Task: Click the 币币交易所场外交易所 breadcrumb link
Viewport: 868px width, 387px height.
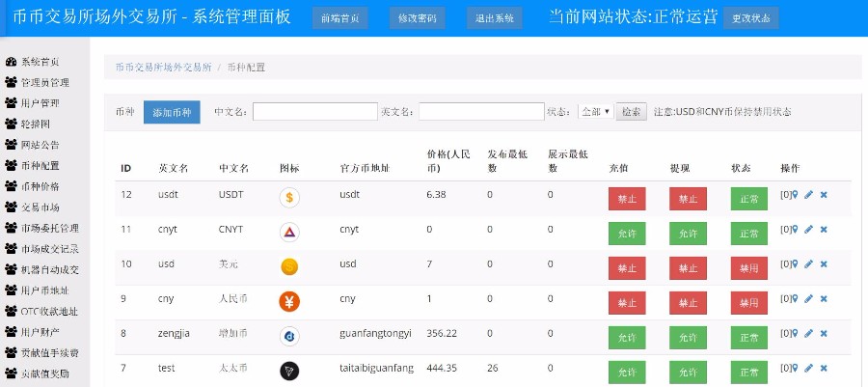Action: [163, 68]
